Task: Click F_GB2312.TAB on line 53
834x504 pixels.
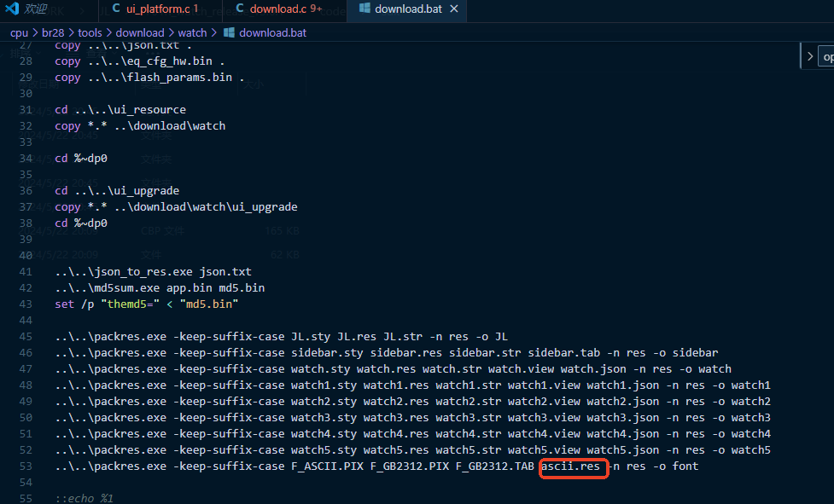Action: click(494, 466)
